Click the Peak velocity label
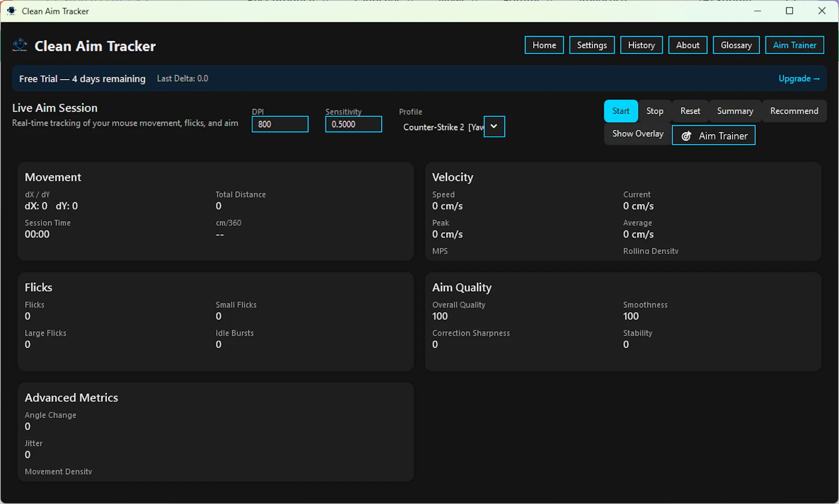The image size is (839, 504). pyautogui.click(x=440, y=223)
